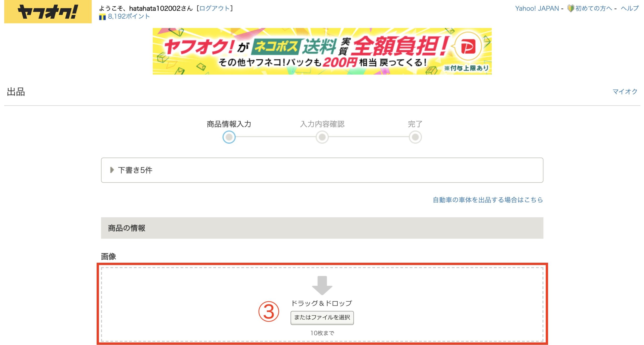Click the ネコポス送料全額負担 banner
644x345 pixels.
[x=322, y=51]
